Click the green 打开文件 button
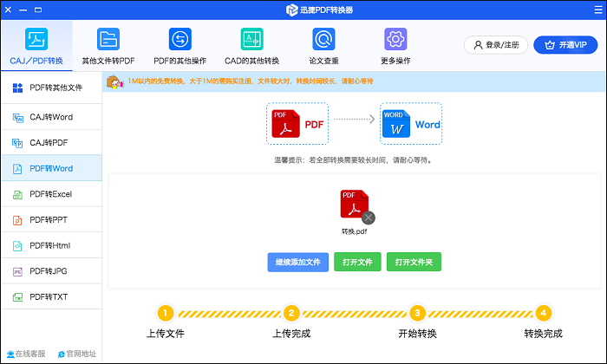Image resolution: width=607 pixels, height=364 pixels. [357, 262]
